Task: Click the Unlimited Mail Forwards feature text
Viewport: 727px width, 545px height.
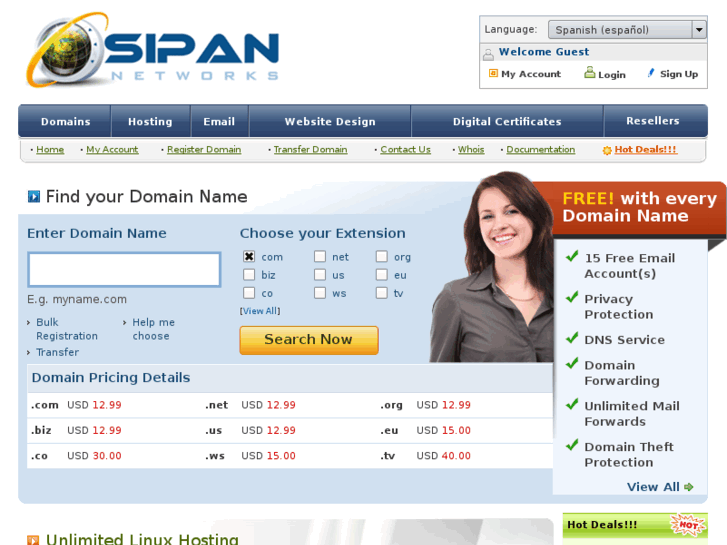Action: pyautogui.click(x=632, y=414)
